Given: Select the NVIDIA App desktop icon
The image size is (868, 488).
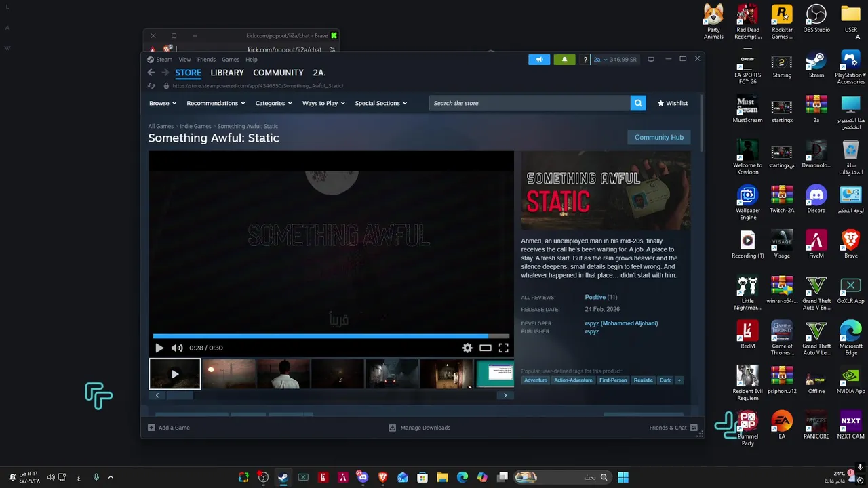Looking at the screenshot, I should 850,380.
